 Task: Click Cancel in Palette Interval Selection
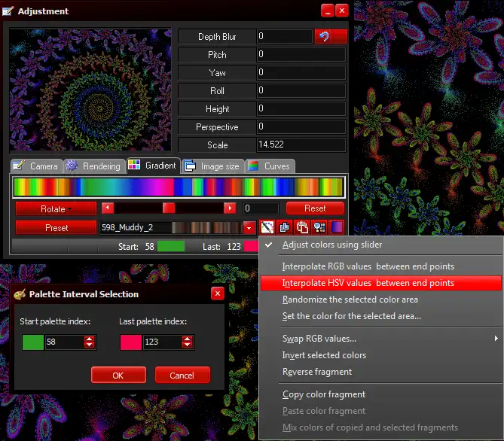pos(182,376)
